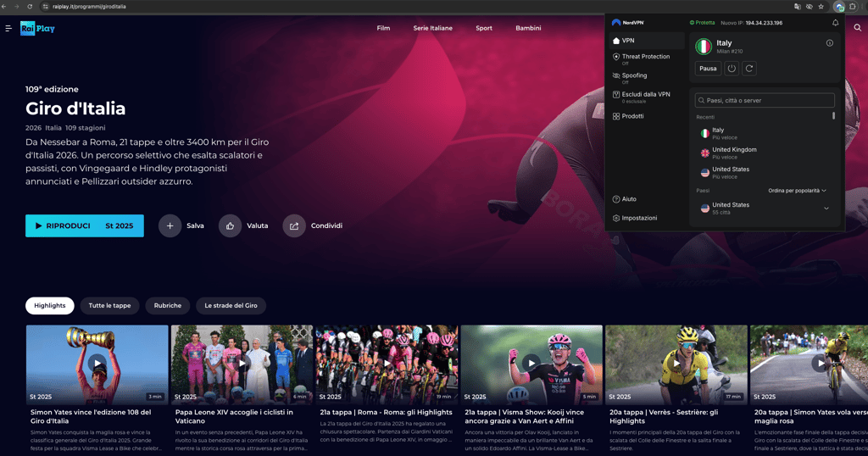Image resolution: width=868 pixels, height=456 pixels.
Task: Click the NordVPN extension icon in toolbar
Action: pos(839,7)
